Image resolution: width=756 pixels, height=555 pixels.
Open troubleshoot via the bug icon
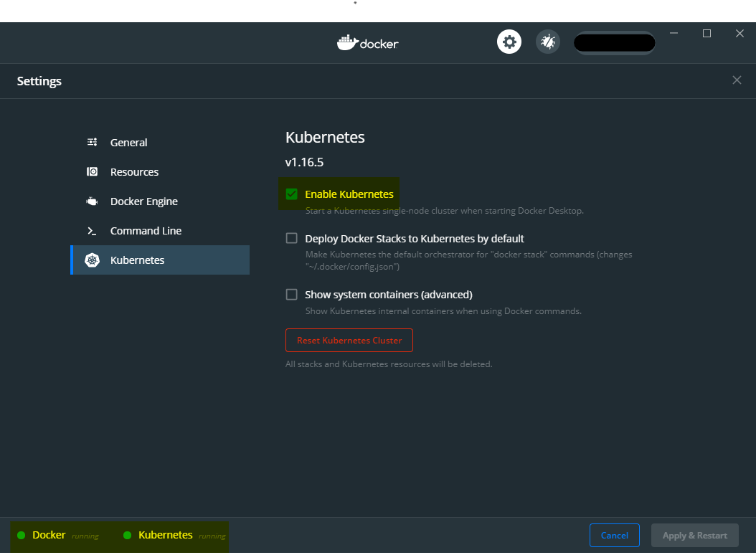pos(548,42)
